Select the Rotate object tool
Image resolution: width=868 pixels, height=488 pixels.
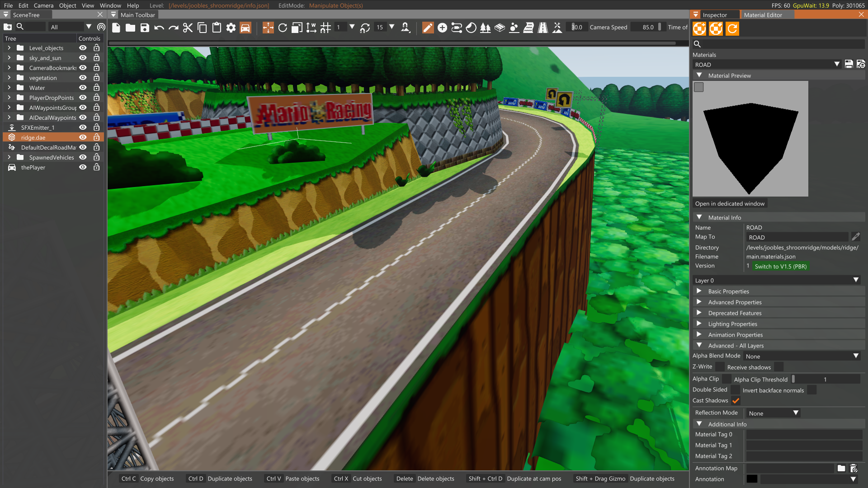click(283, 28)
